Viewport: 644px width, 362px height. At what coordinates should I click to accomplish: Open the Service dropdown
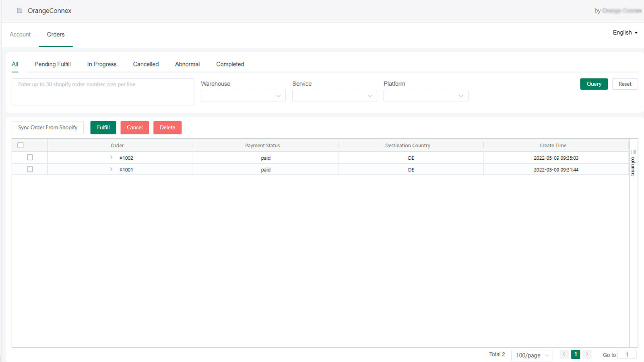point(334,96)
